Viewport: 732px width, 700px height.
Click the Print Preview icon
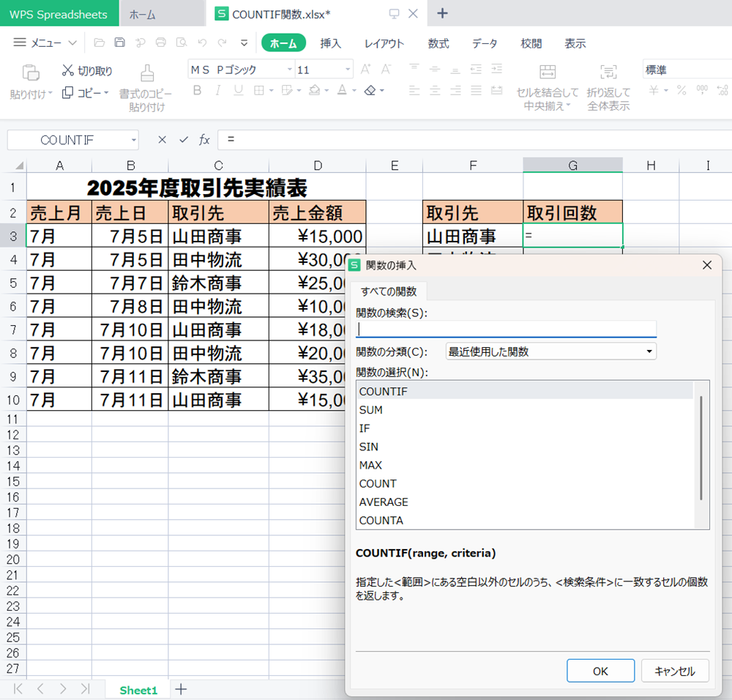pos(181,42)
